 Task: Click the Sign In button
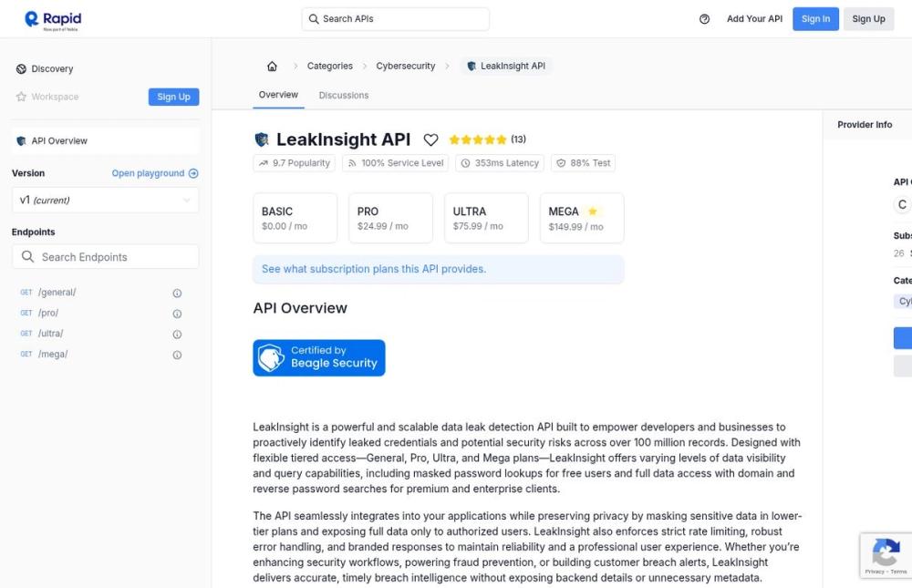[815, 19]
